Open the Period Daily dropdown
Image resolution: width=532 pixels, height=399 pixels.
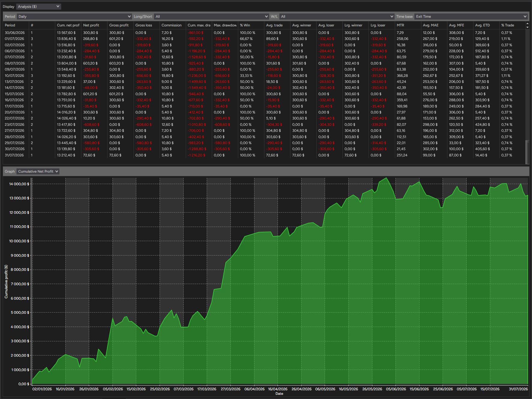pyautogui.click(x=74, y=17)
